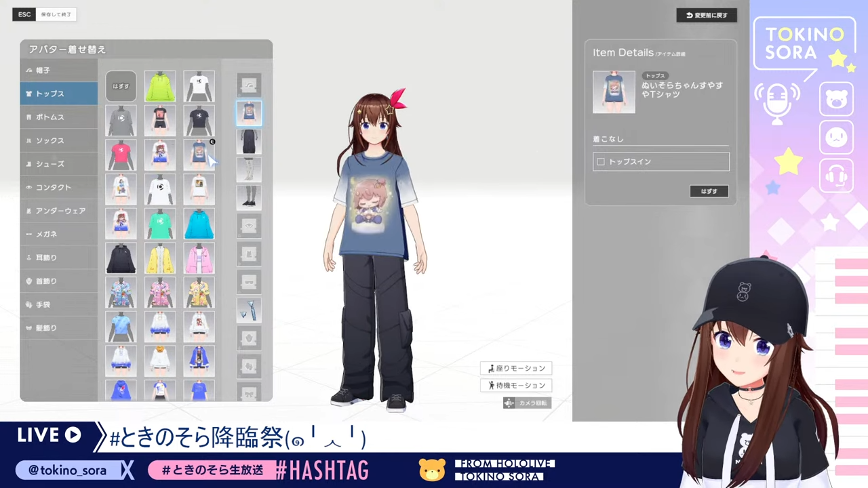868x488 pixels.
Task: Click はずす button in Item Details
Action: pos(709,192)
